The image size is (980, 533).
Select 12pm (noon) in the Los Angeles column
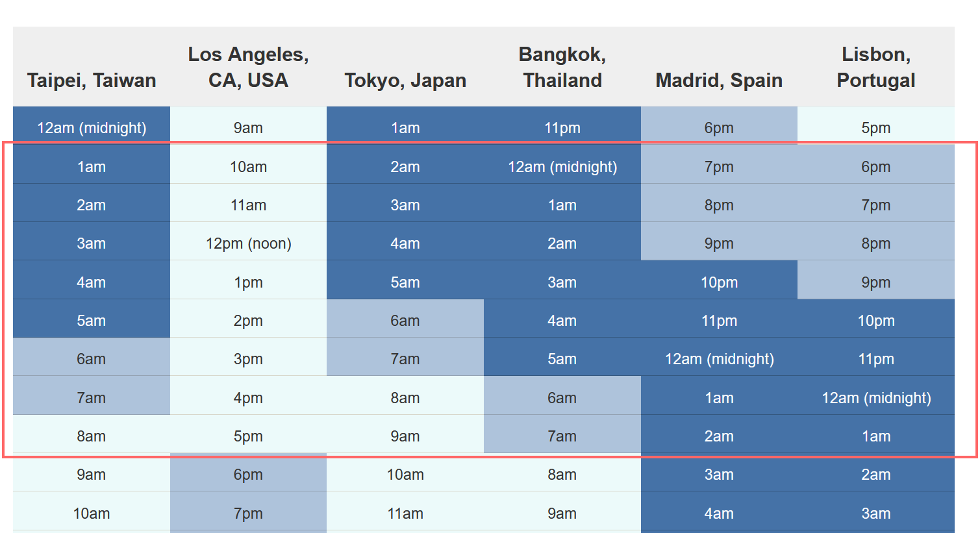[248, 243]
